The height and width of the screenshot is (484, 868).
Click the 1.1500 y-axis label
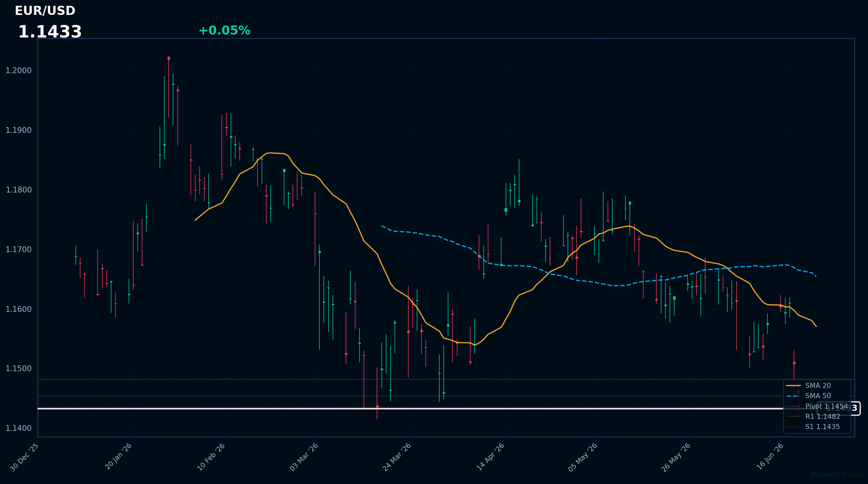coord(19,369)
